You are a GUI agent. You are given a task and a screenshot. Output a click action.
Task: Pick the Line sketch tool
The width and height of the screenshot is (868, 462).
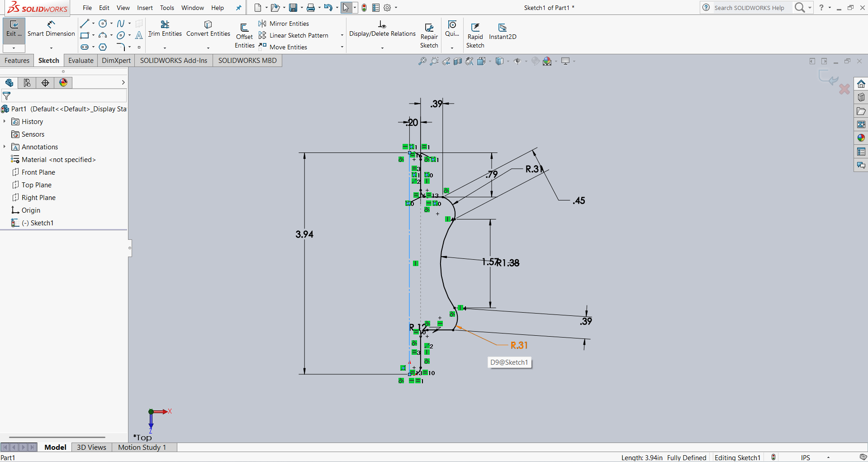pos(85,24)
